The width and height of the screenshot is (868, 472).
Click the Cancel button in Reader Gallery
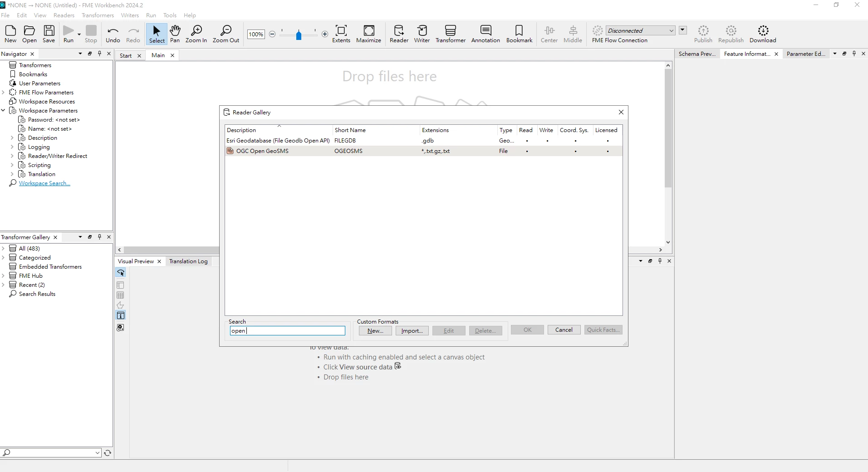pos(564,330)
